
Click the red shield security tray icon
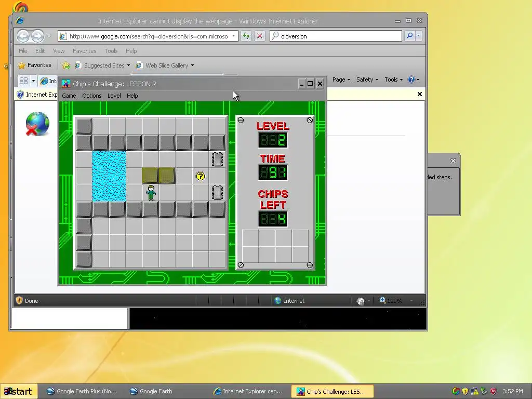coord(494,391)
